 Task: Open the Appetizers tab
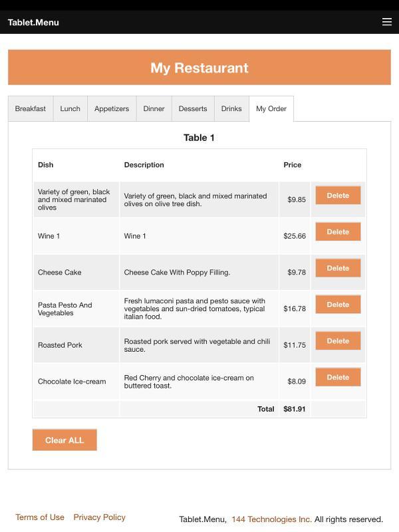111,108
